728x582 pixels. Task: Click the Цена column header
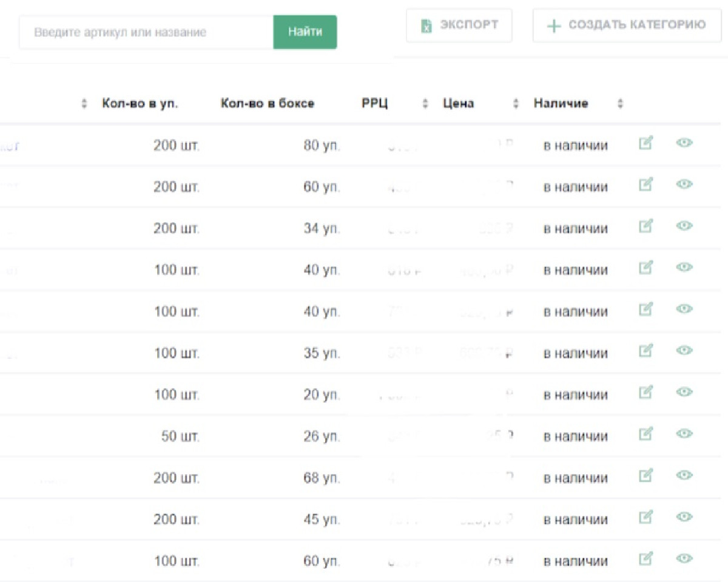459,103
